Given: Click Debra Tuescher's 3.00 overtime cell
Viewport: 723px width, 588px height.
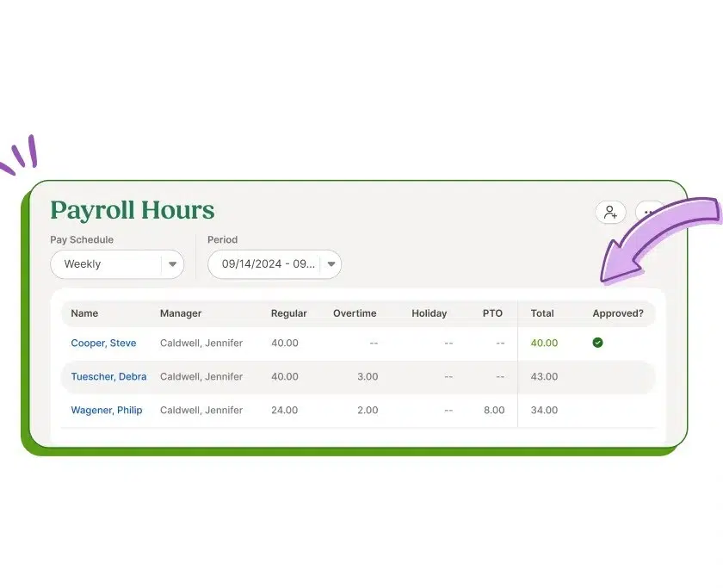Looking at the screenshot, I should point(368,376).
